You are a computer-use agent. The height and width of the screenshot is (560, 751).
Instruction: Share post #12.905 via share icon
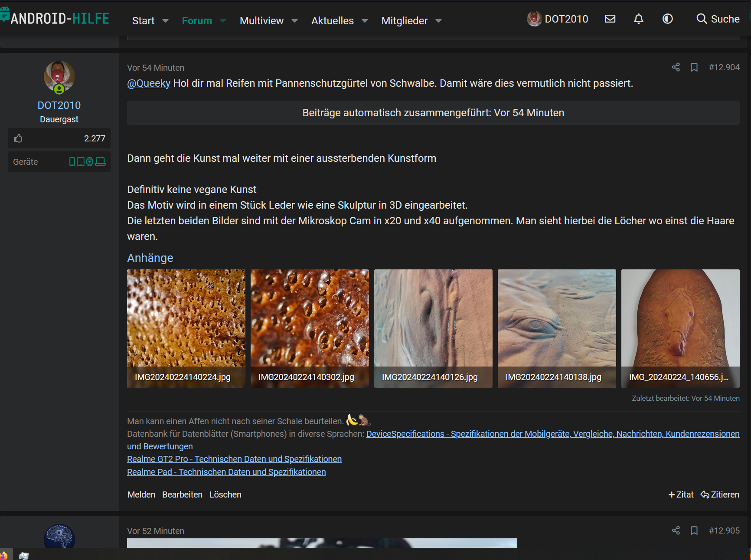click(x=676, y=531)
